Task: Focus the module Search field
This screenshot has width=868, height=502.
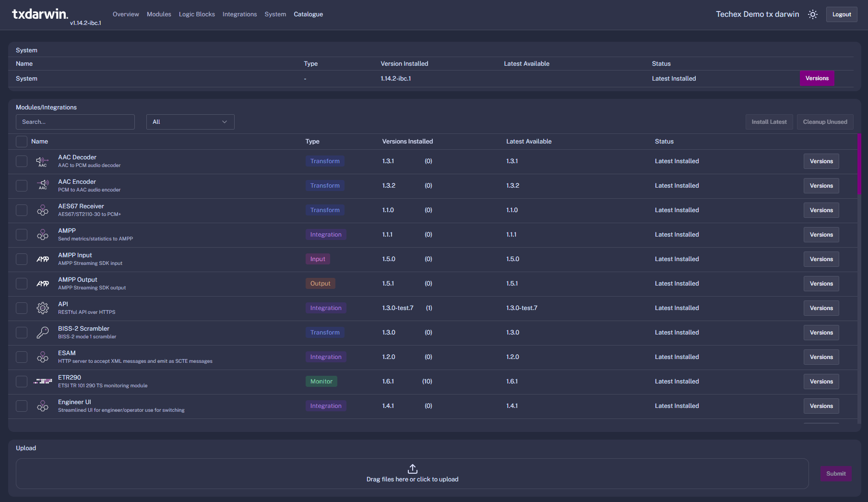Action: (x=75, y=122)
